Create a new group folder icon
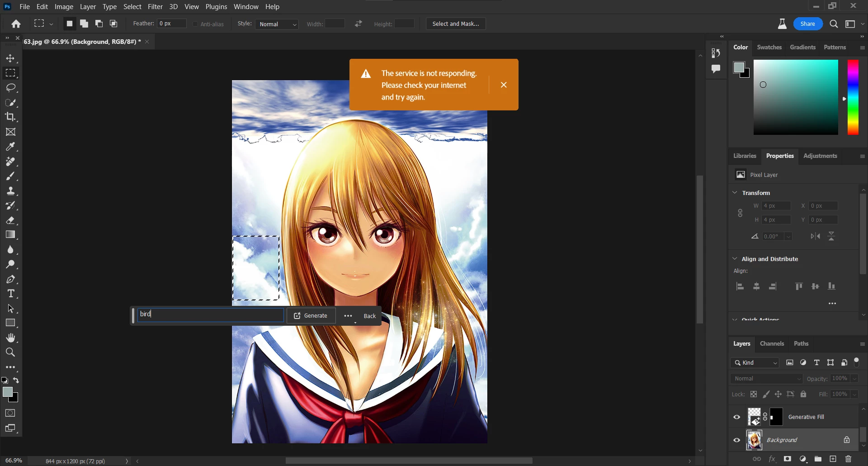The height and width of the screenshot is (466, 868). (818, 459)
